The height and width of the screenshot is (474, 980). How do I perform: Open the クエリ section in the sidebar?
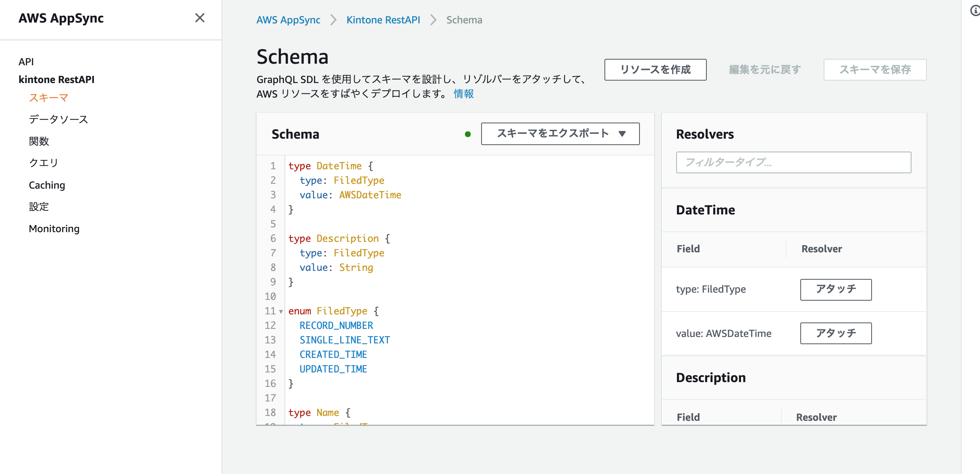pos(43,162)
